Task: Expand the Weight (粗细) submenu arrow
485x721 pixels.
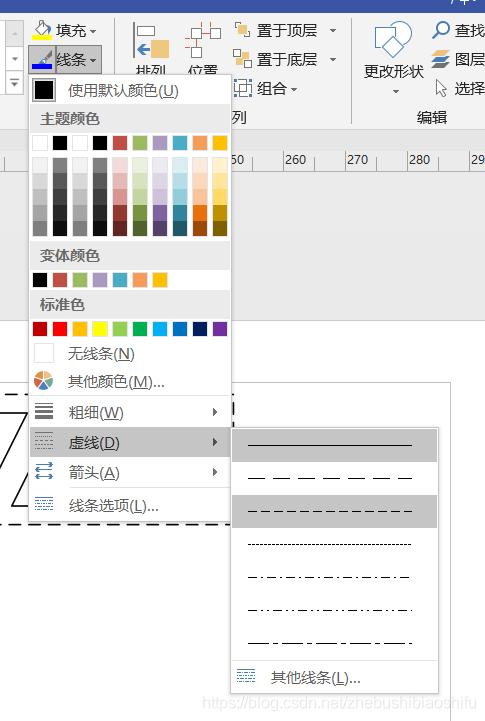Action: pos(215,412)
